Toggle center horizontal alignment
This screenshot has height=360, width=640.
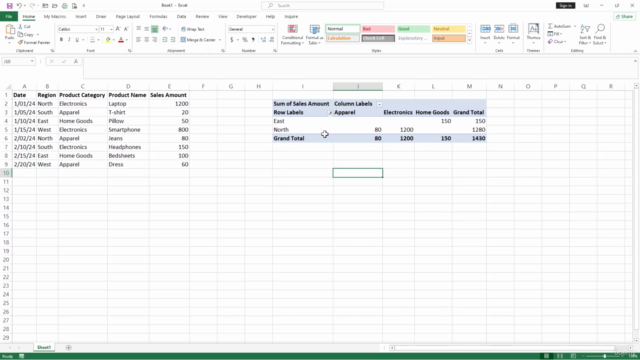coord(147,40)
